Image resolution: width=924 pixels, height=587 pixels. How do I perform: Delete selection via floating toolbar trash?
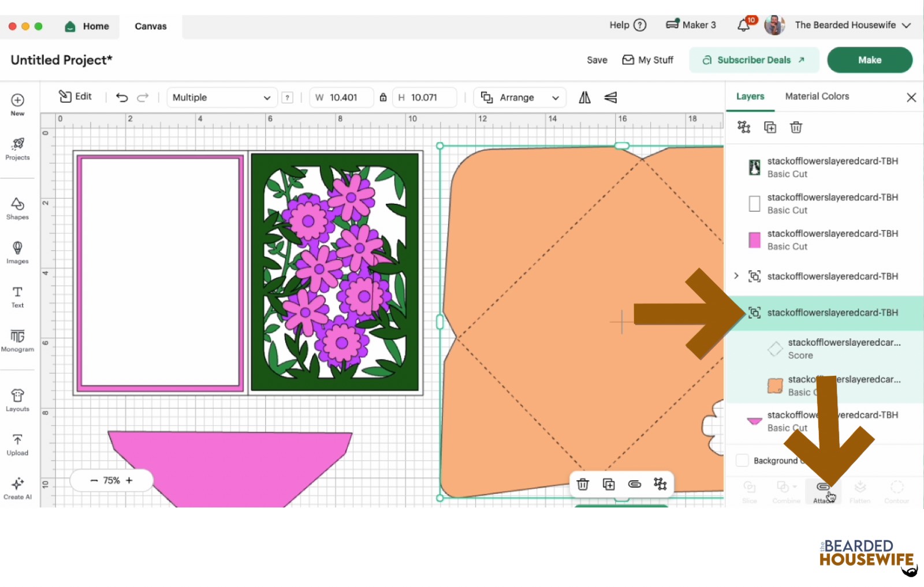(x=583, y=484)
